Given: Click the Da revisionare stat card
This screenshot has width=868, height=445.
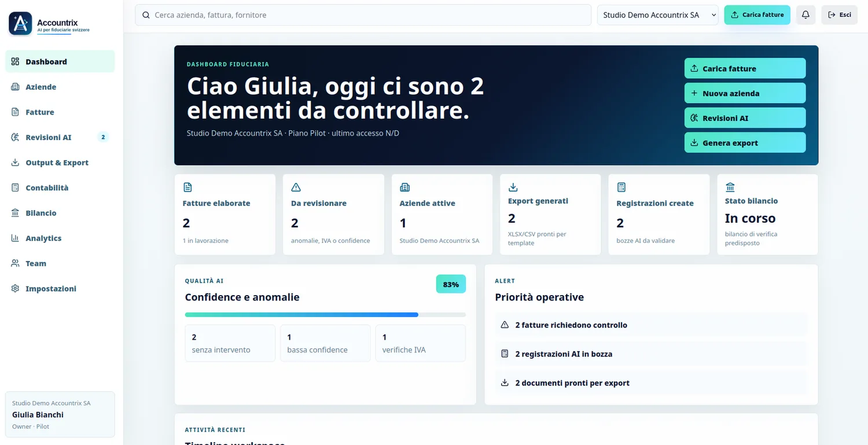Looking at the screenshot, I should tap(333, 214).
